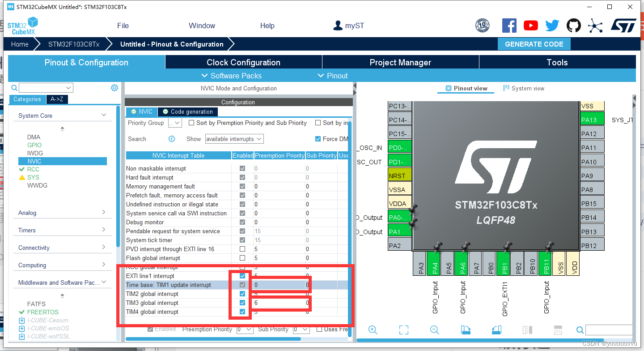Expand the Connectivity category
644x351 pixels.
tap(104, 247)
